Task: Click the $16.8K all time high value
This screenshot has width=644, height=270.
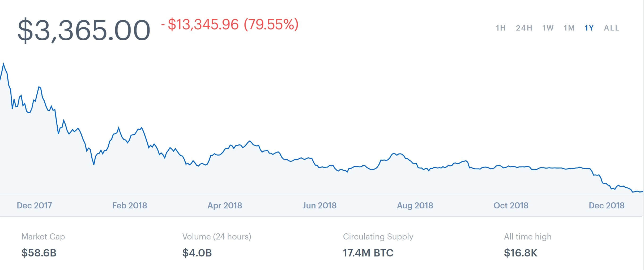Action: pyautogui.click(x=521, y=253)
